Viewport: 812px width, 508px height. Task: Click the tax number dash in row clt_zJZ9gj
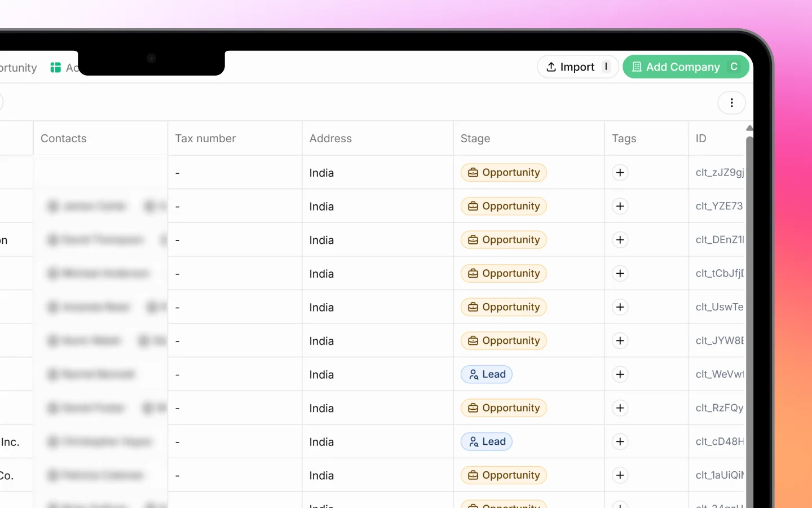click(178, 173)
